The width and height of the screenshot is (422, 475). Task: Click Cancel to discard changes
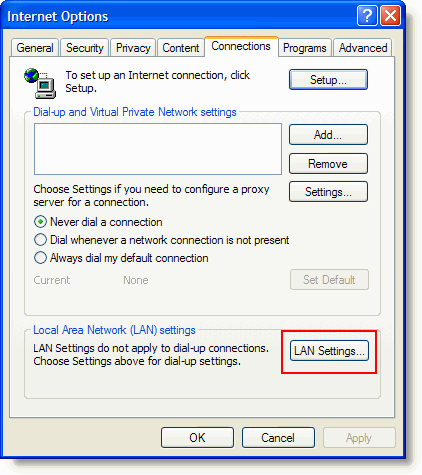click(278, 438)
